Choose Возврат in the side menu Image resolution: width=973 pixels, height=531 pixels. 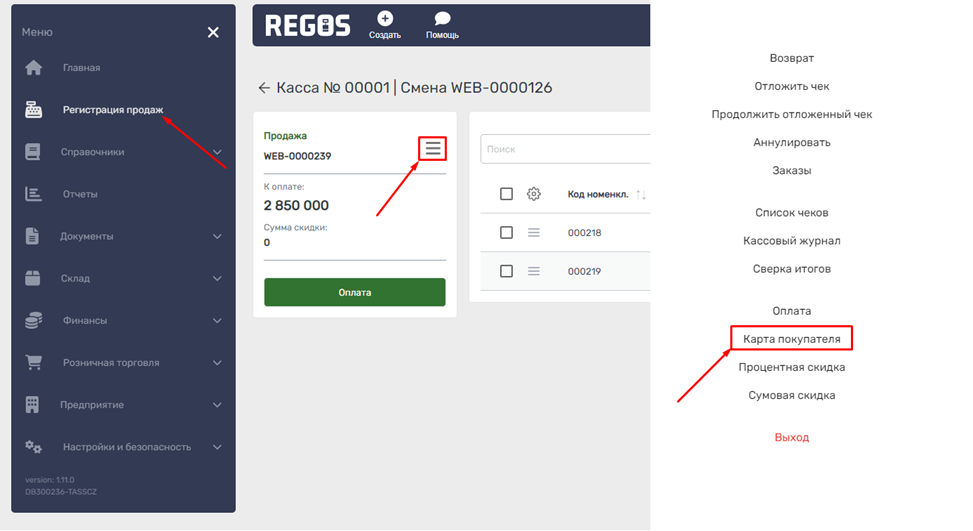tap(791, 59)
